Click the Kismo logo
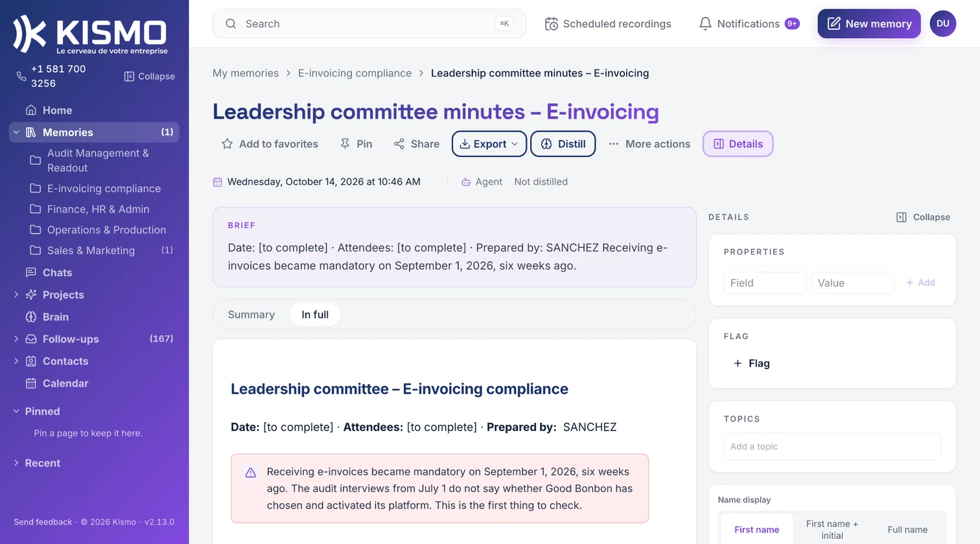The height and width of the screenshot is (544, 980). (x=90, y=34)
